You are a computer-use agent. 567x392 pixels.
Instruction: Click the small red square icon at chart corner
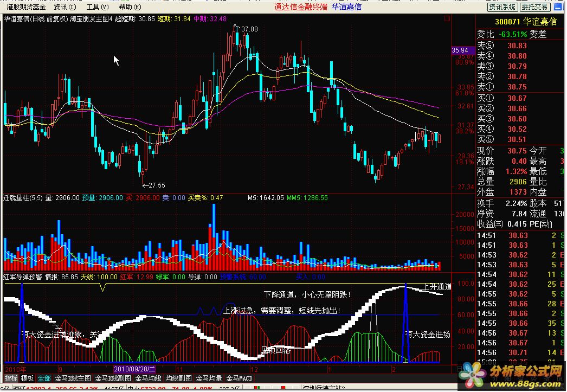(447, 18)
